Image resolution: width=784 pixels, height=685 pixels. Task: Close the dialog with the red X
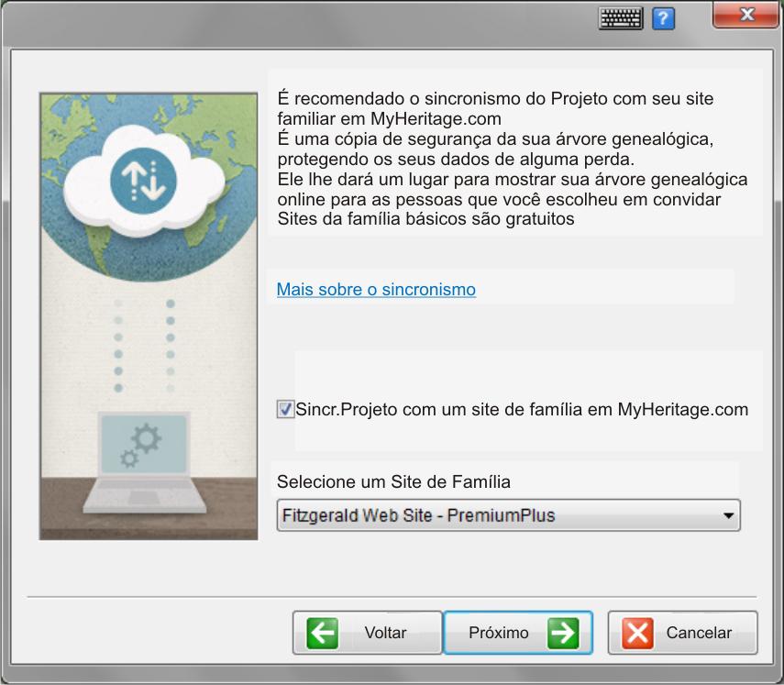pyautogui.click(x=745, y=16)
